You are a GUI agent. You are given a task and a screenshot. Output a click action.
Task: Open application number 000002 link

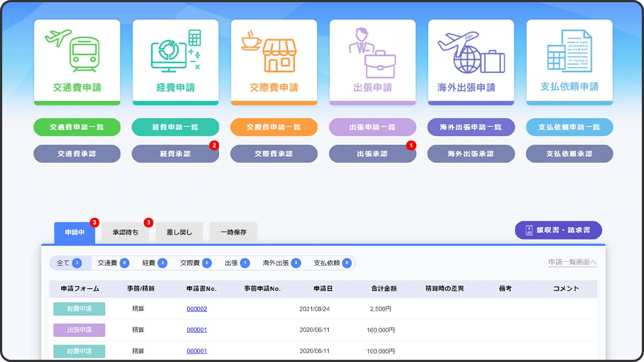(x=197, y=309)
